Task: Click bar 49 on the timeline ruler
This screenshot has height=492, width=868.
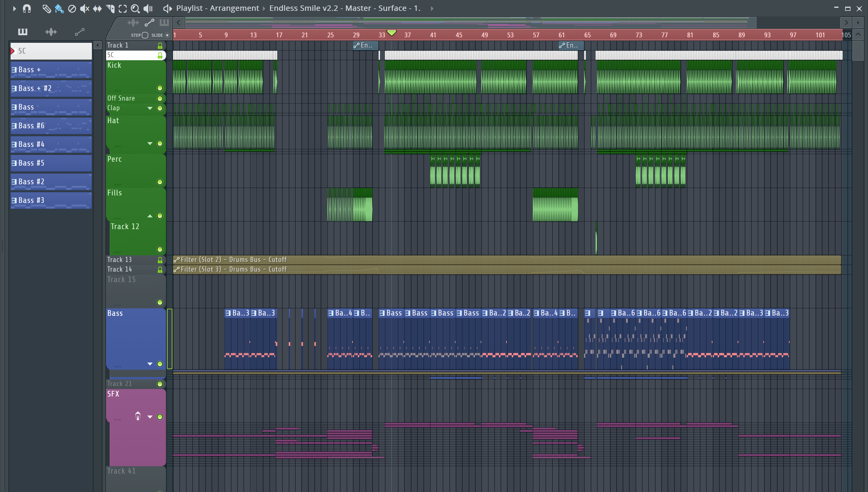Action: tap(485, 35)
